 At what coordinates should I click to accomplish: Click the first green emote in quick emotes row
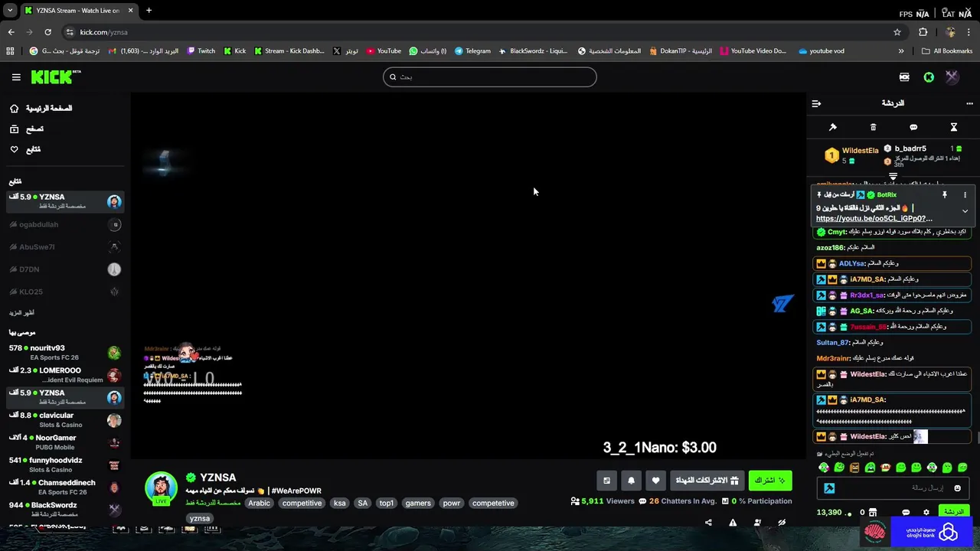tap(824, 468)
